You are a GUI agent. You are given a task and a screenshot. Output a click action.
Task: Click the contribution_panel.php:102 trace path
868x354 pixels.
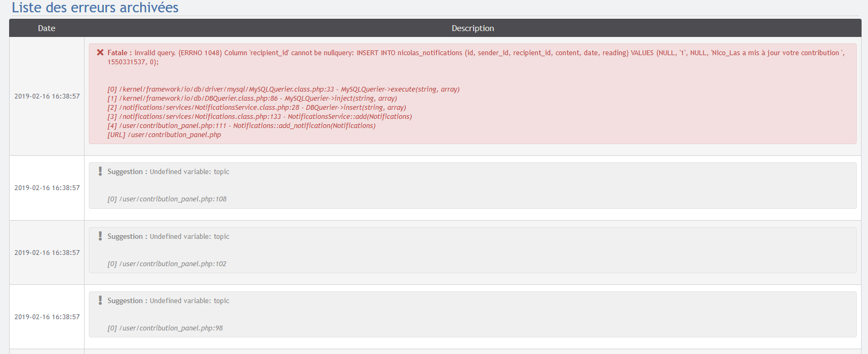pyautogui.click(x=167, y=264)
